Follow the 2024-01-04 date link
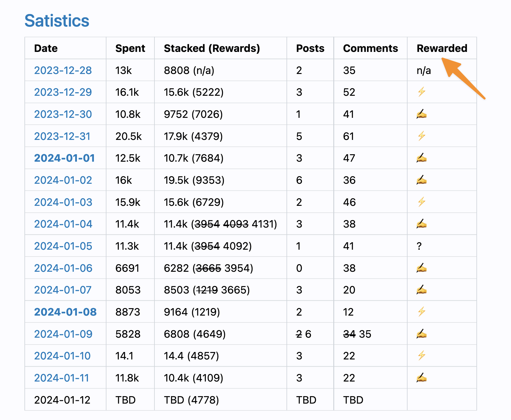The width and height of the screenshot is (511, 420). pos(63,224)
